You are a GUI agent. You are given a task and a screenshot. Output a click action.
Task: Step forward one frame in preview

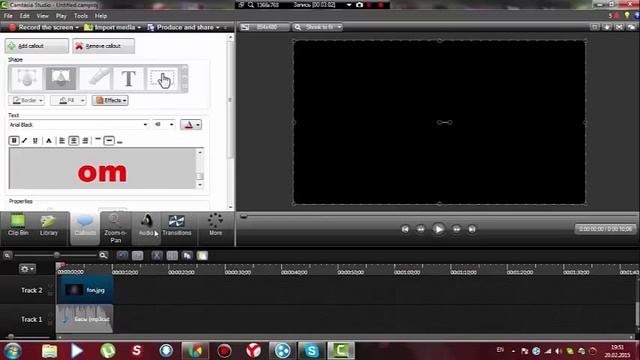[456, 229]
